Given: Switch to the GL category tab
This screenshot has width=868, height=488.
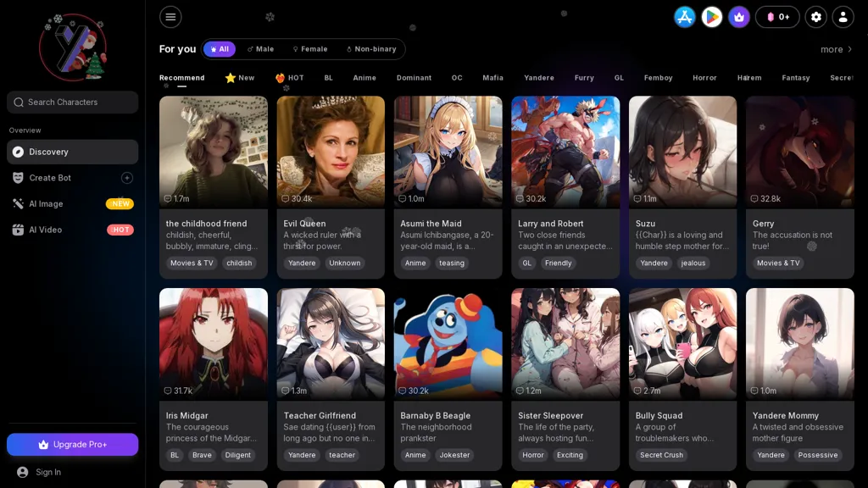Looking at the screenshot, I should (x=619, y=78).
